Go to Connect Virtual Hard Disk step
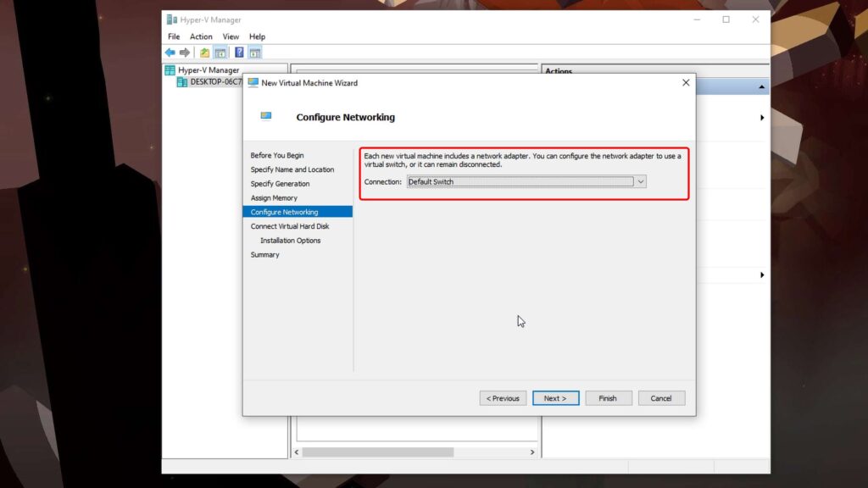Screen dimensions: 868x488 [290, 226]
